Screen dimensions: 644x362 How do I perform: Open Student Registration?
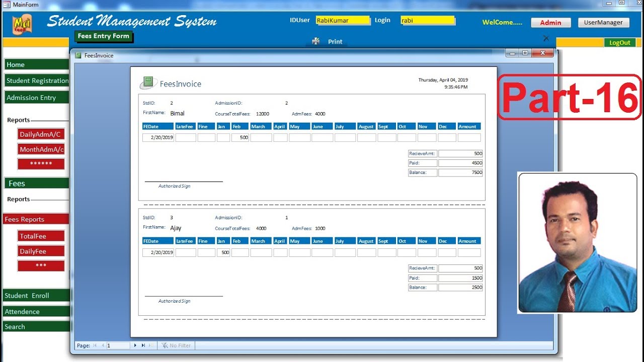(x=36, y=80)
